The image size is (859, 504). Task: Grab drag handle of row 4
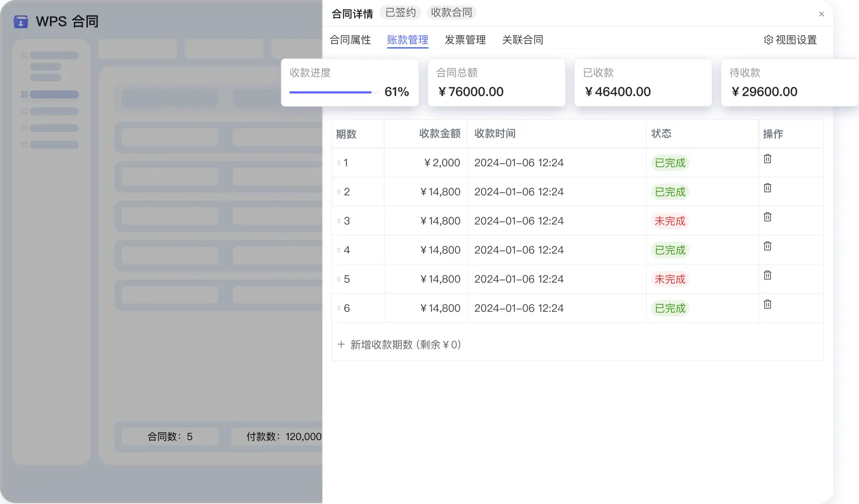tap(339, 250)
